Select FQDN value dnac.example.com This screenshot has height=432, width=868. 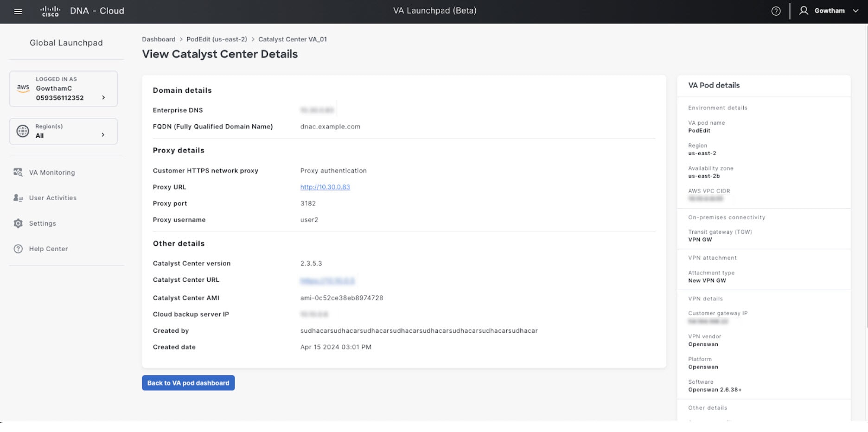click(330, 127)
